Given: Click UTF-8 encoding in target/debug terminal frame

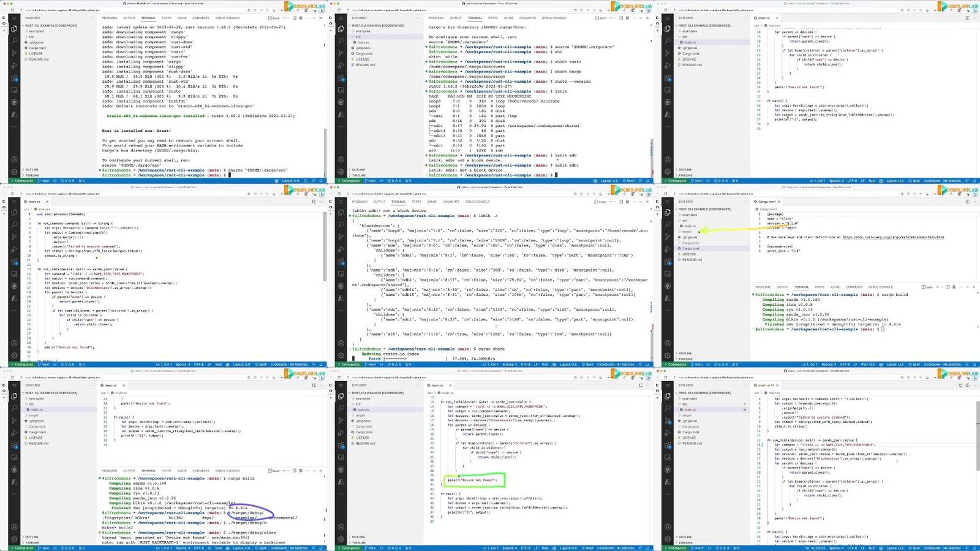Looking at the screenshot, I should (x=198, y=548).
